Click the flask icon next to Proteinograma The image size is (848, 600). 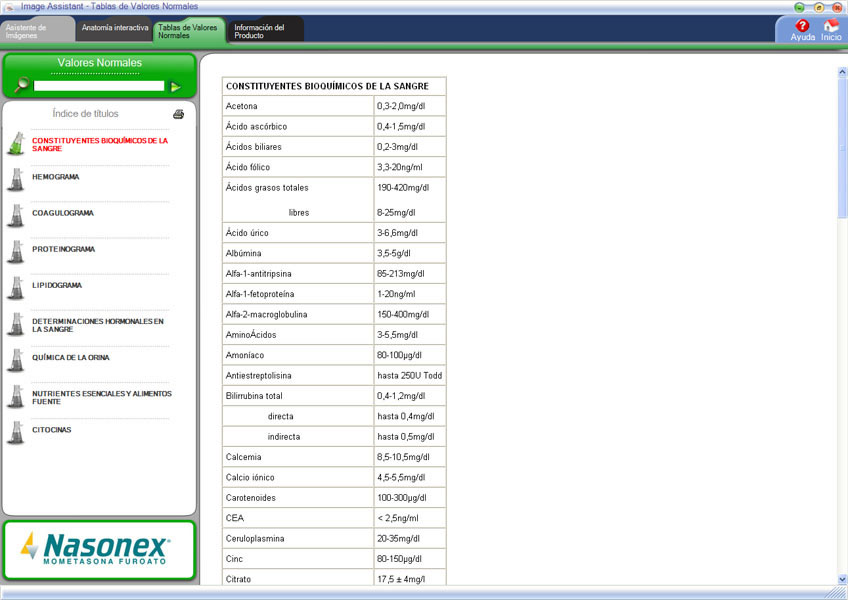pyautogui.click(x=17, y=252)
